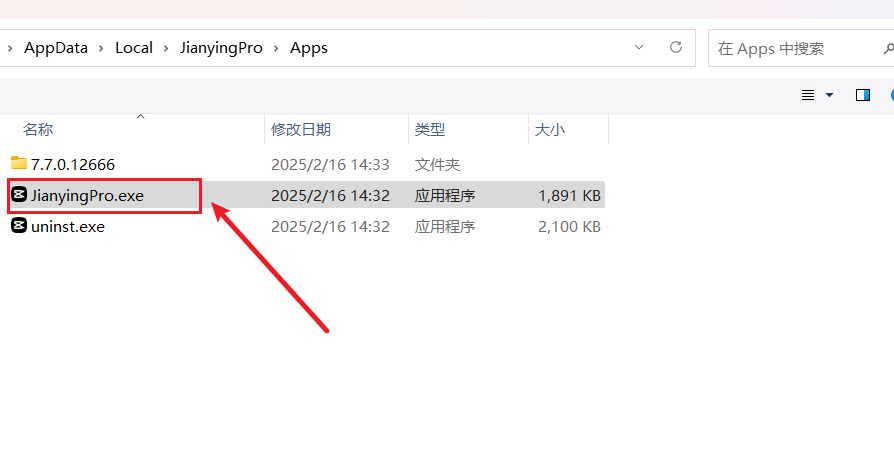
Task: Click the modified date of uninst.exe
Action: coord(330,226)
